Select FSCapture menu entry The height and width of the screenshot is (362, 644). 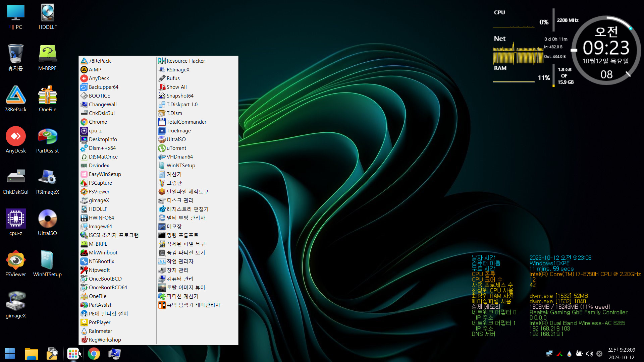pyautogui.click(x=117, y=183)
